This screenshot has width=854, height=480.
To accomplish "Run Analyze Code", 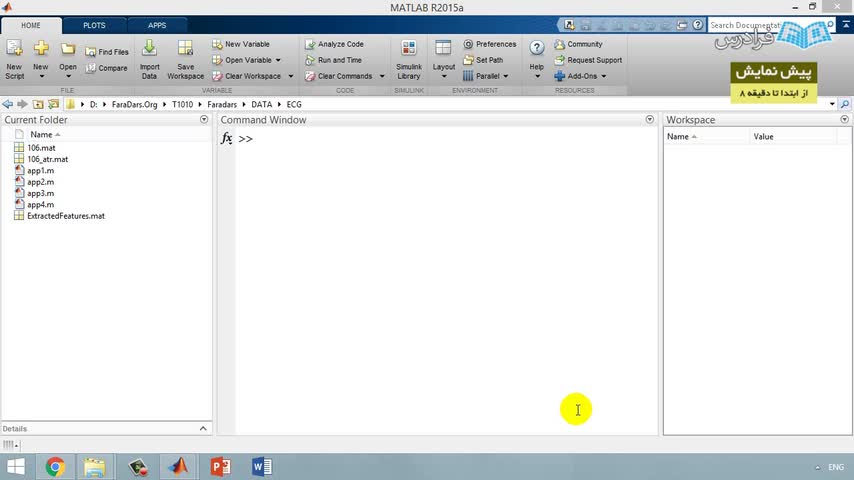I will (x=334, y=44).
